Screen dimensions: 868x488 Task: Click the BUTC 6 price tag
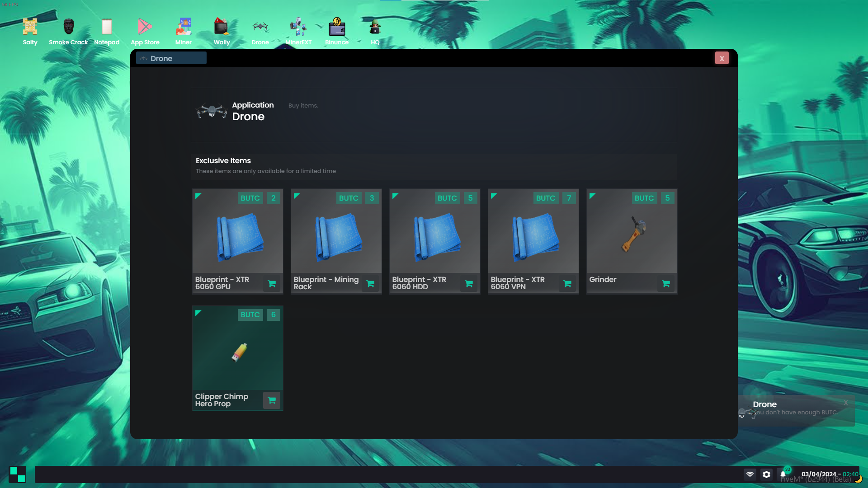point(259,314)
